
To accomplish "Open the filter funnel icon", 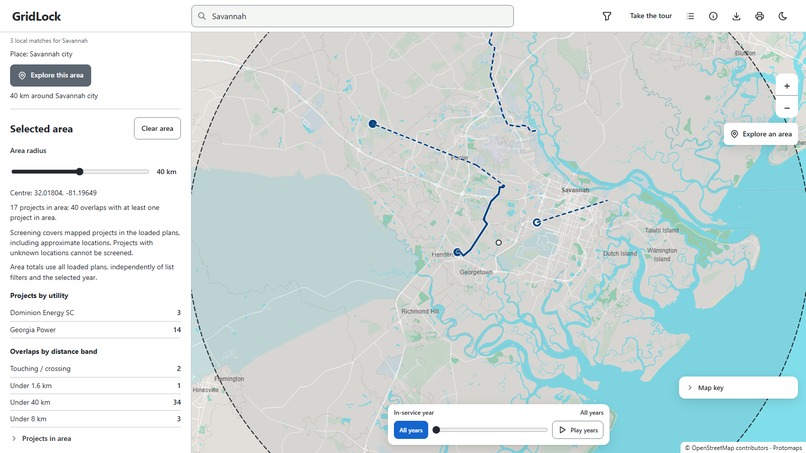I will (607, 16).
